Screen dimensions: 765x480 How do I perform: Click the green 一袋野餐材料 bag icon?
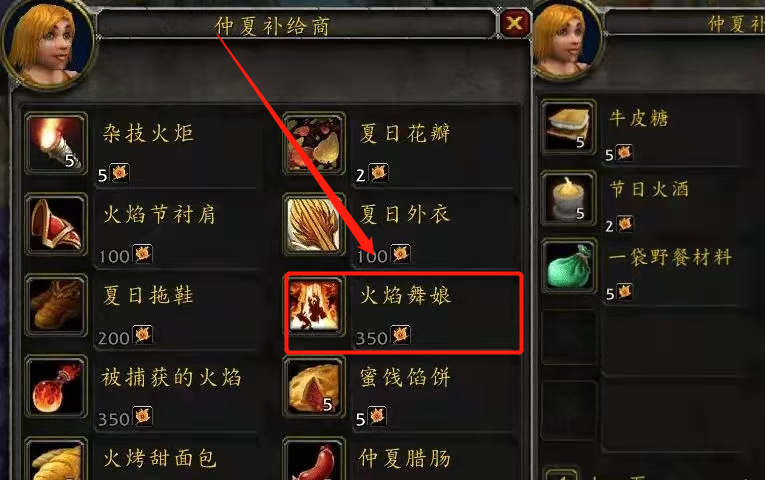click(x=568, y=266)
